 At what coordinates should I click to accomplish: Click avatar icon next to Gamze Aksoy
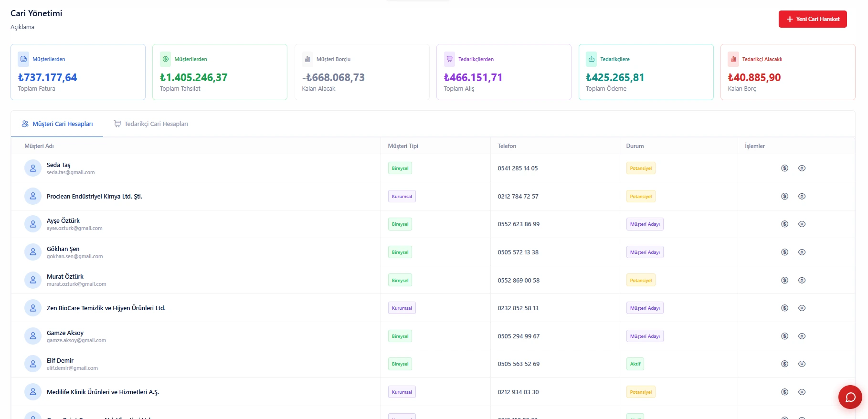click(x=33, y=336)
